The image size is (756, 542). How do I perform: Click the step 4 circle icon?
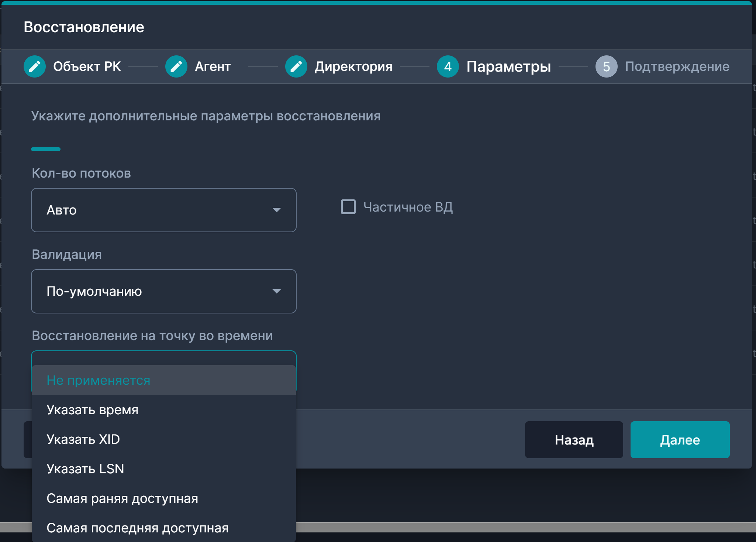(x=448, y=66)
